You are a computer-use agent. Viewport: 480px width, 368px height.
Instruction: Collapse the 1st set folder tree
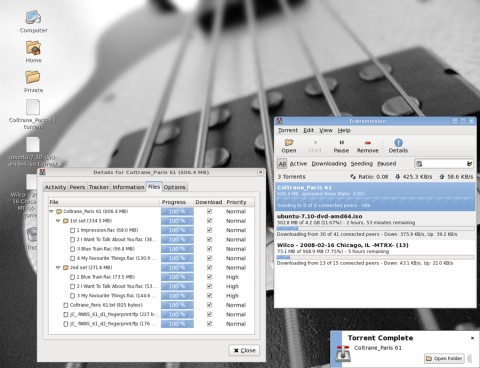(x=58, y=221)
